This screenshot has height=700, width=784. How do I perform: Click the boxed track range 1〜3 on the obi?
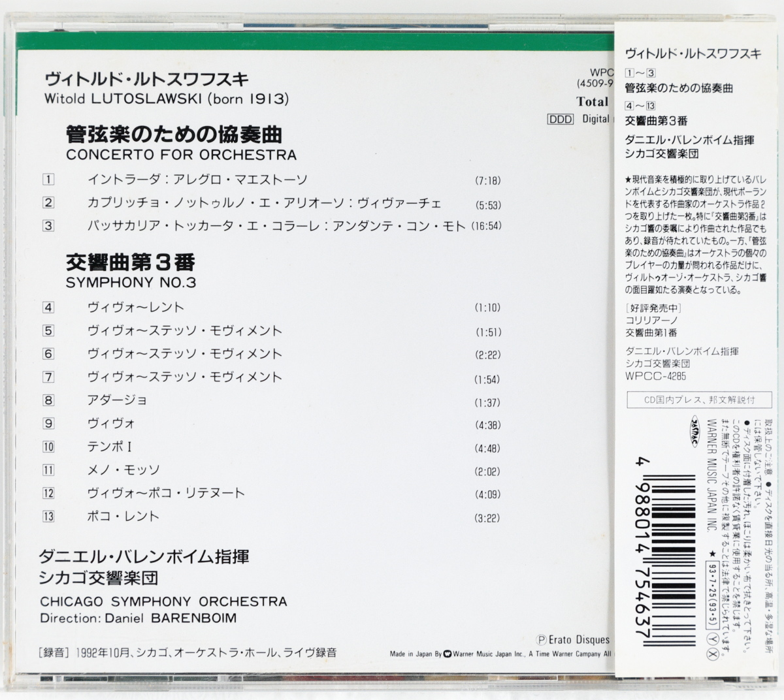(640, 72)
